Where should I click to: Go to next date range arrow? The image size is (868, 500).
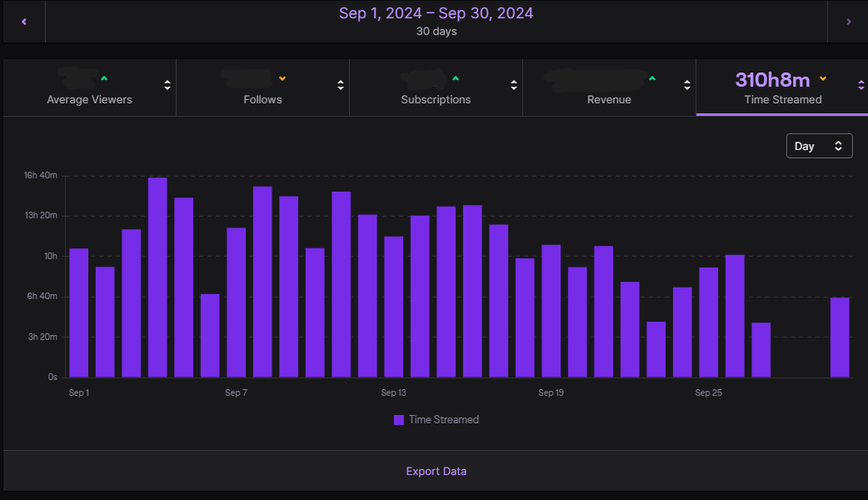[x=848, y=22]
